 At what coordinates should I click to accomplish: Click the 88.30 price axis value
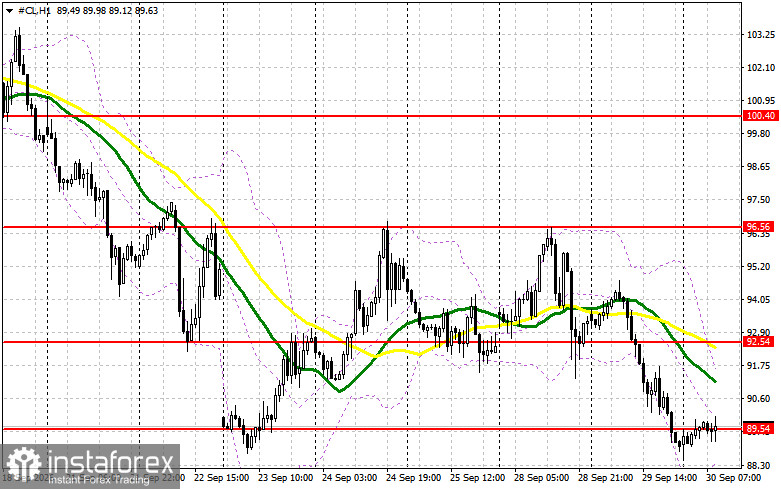pyautogui.click(x=761, y=465)
